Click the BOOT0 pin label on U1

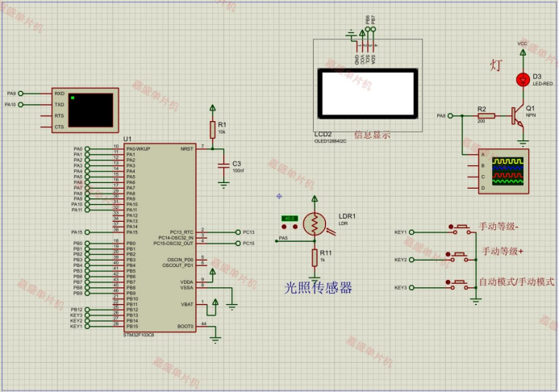pos(185,327)
